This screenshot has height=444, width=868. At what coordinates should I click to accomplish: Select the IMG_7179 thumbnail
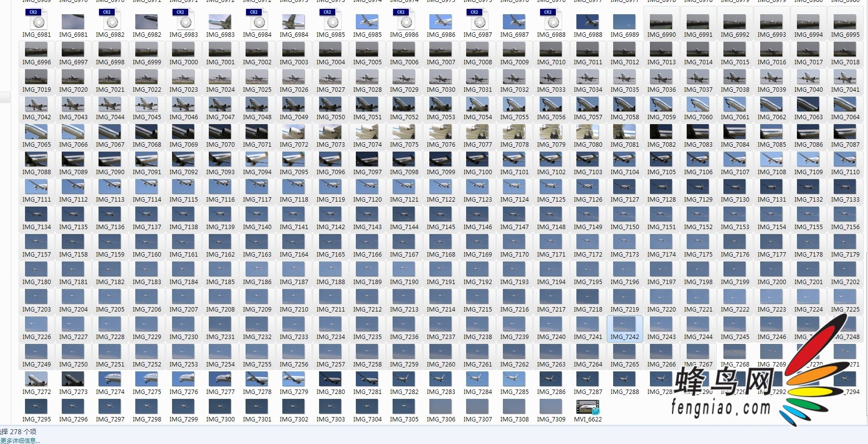(x=845, y=241)
